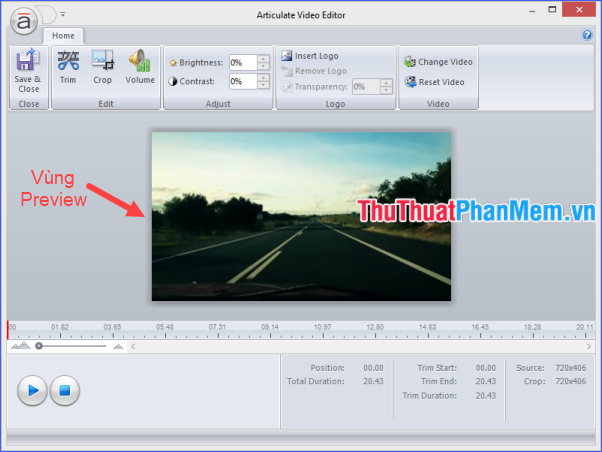Click Reset Video
The image size is (602, 452).
[434, 82]
